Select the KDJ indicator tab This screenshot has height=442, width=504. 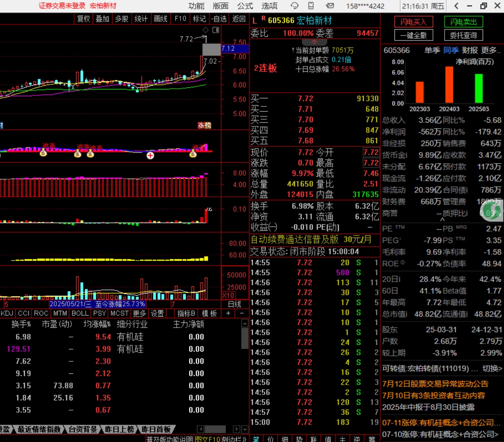[7, 313]
